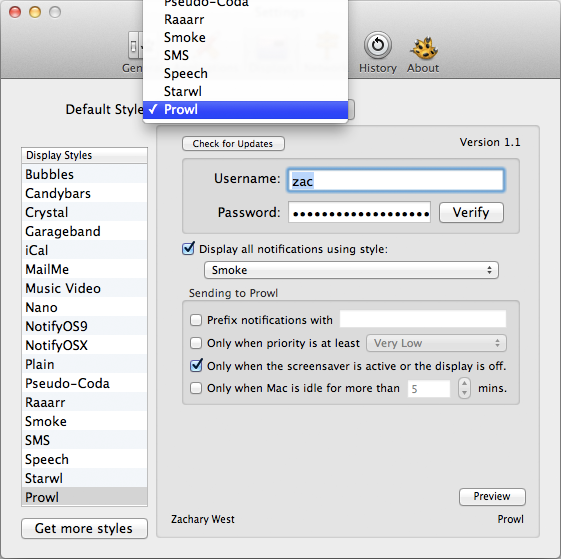Viewport: 561px width, 559px height.
Task: Select Raaarr in Display Styles list
Action: tap(84, 402)
